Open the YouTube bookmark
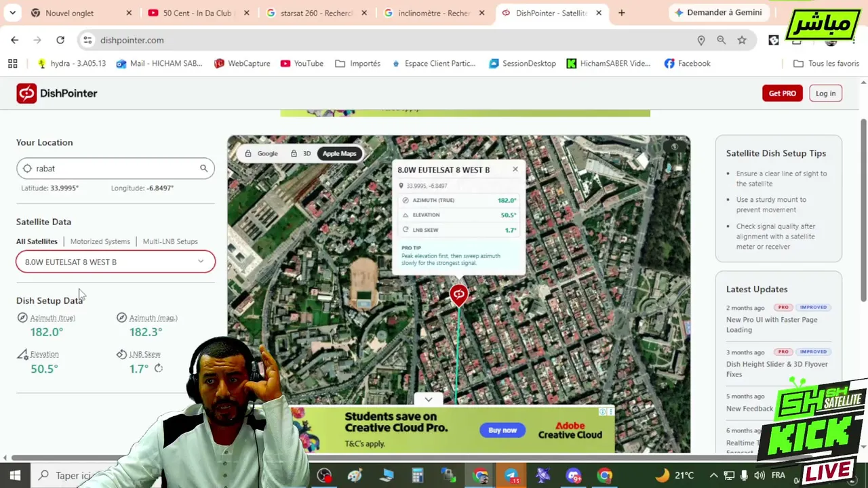This screenshot has height=488, width=868. (302, 63)
